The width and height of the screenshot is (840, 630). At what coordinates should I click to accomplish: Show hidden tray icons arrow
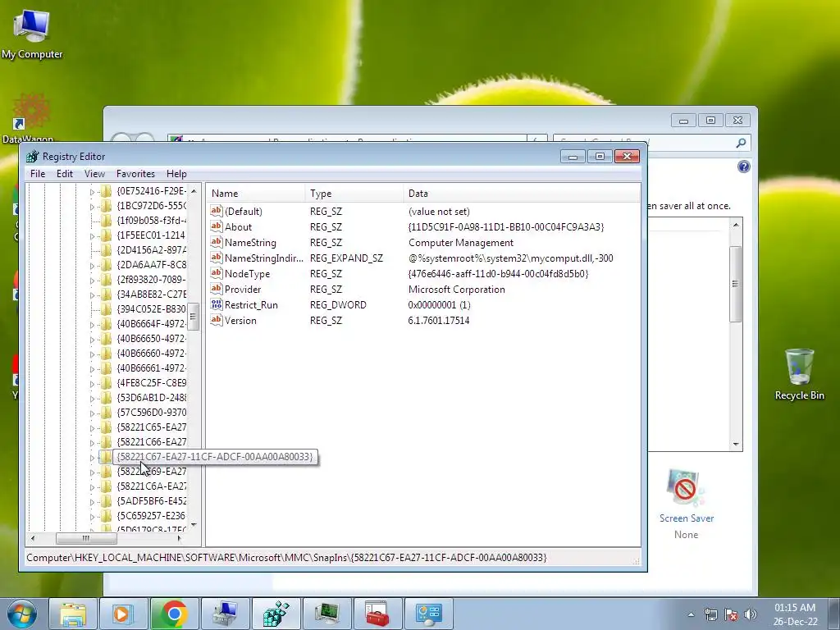pyautogui.click(x=691, y=614)
